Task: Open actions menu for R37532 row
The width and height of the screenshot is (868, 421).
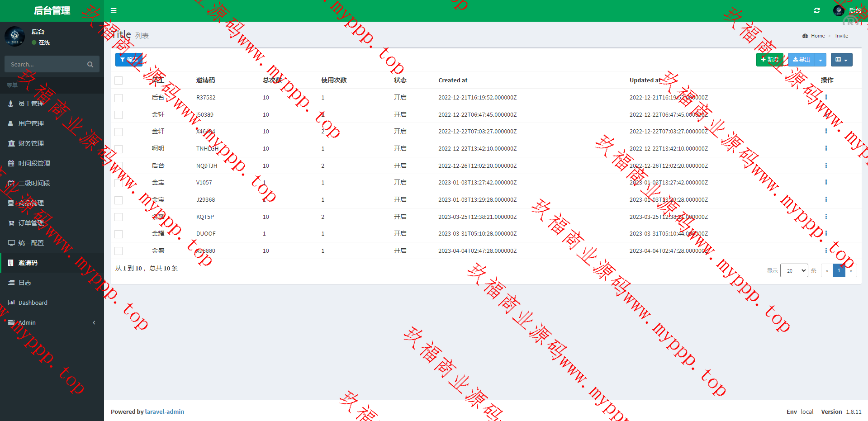Action: coord(826,97)
